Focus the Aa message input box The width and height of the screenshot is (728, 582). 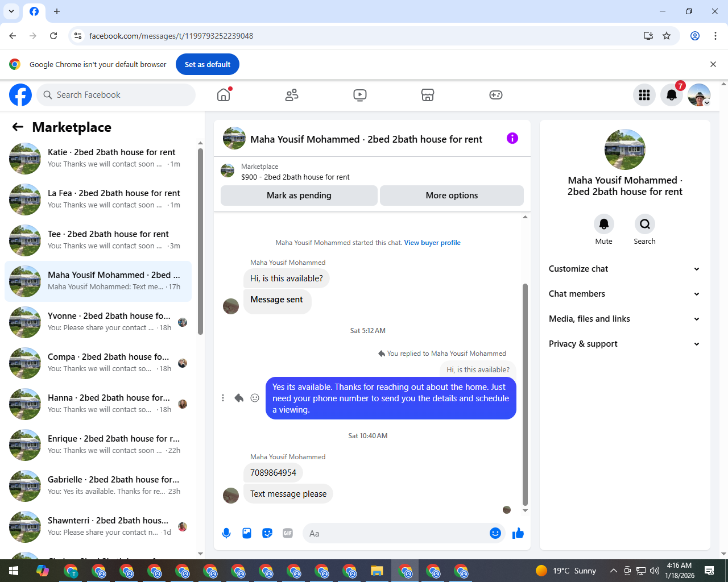coord(396,533)
